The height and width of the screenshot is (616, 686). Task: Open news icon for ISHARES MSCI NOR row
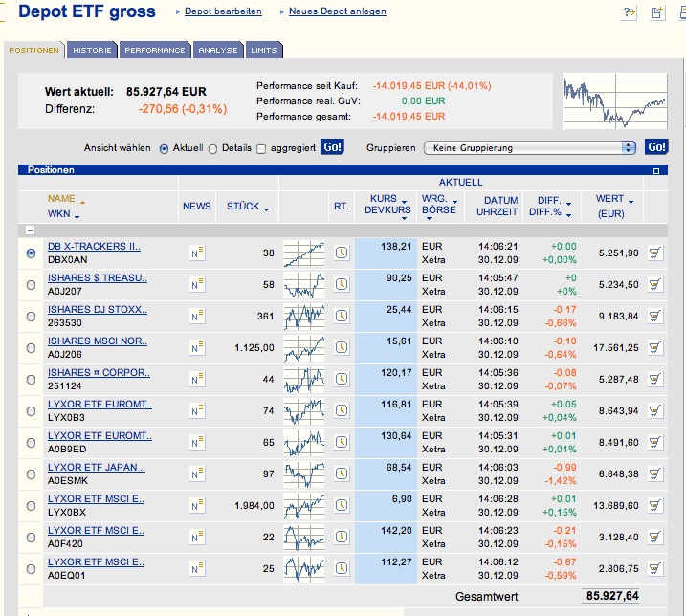click(x=199, y=348)
